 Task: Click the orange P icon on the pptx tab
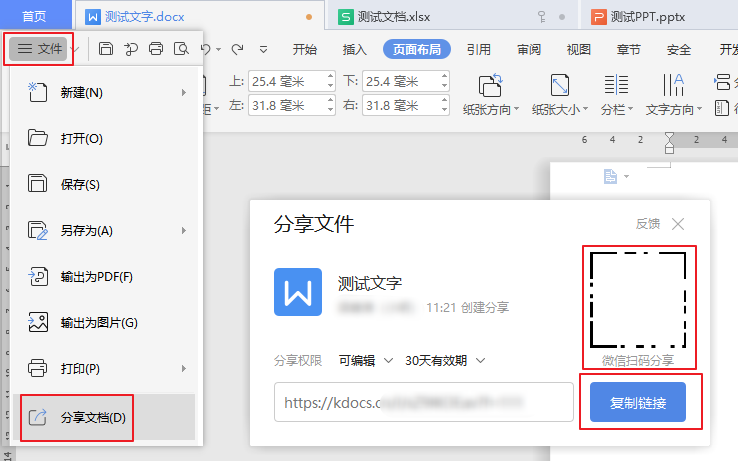tap(598, 17)
